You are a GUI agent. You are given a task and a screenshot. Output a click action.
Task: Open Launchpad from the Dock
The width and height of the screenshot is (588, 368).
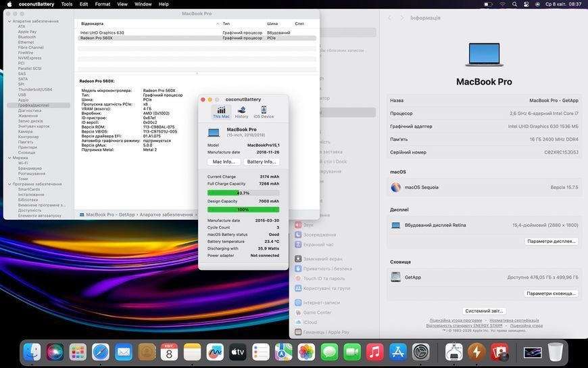click(78, 352)
